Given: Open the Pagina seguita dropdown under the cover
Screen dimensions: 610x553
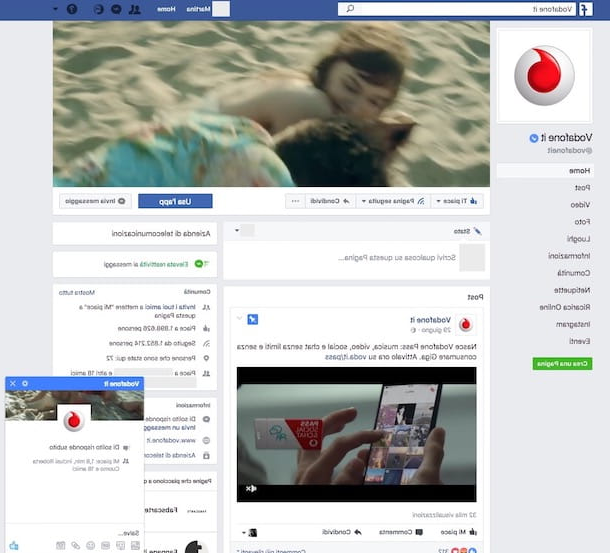Looking at the screenshot, I should (x=393, y=201).
